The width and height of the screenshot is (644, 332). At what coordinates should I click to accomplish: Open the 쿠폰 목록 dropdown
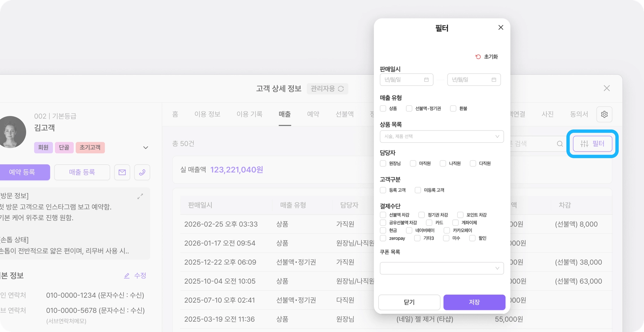point(442,268)
